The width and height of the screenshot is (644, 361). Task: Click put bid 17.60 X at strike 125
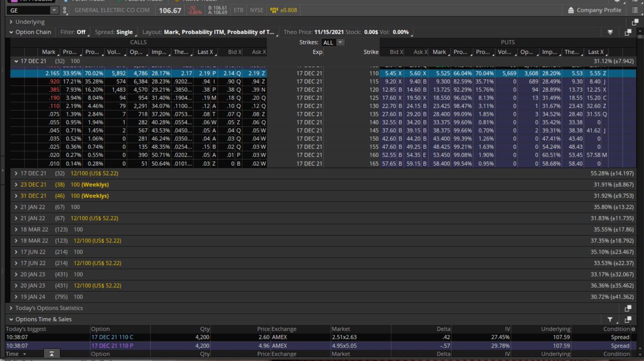392,98
